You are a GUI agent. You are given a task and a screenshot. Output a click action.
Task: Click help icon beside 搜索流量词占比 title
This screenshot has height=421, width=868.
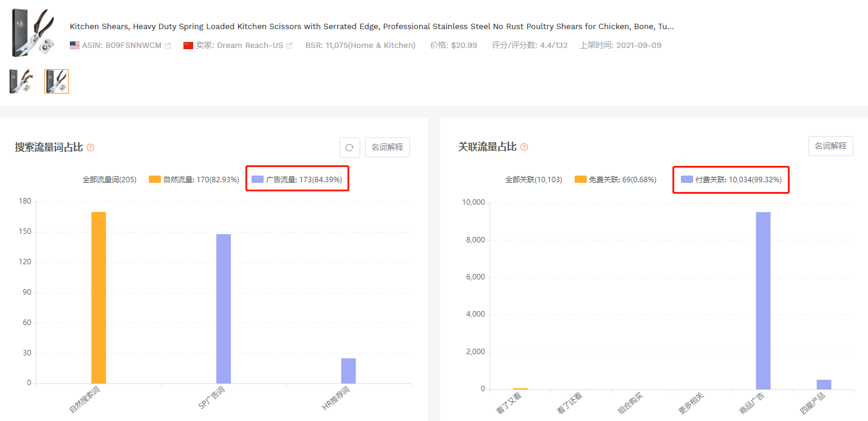click(91, 148)
